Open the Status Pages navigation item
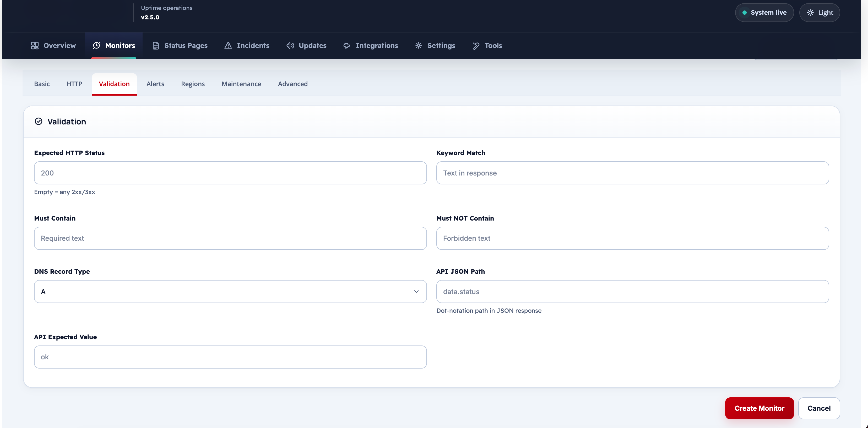 [x=180, y=46]
